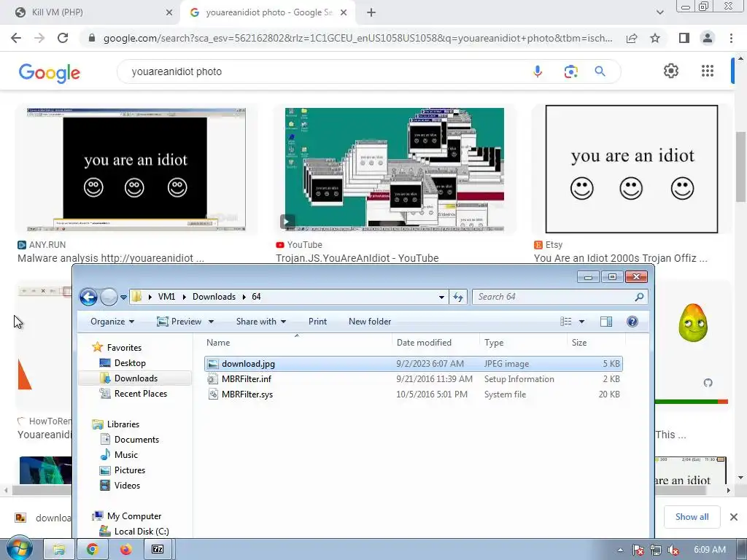
Task: Expand the Preview dropdown arrow
Action: coord(211,322)
